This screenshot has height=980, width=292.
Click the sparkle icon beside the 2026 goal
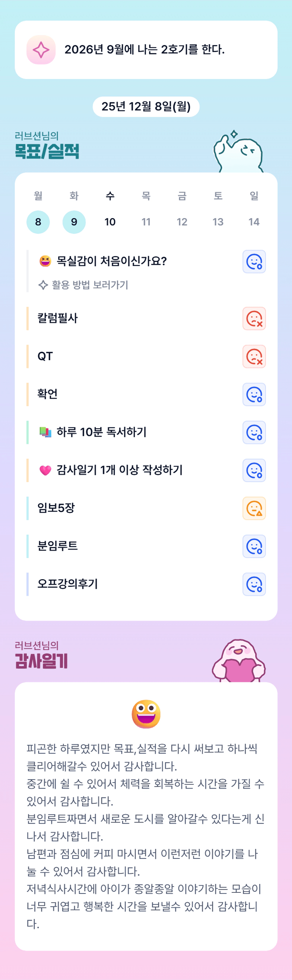click(41, 50)
